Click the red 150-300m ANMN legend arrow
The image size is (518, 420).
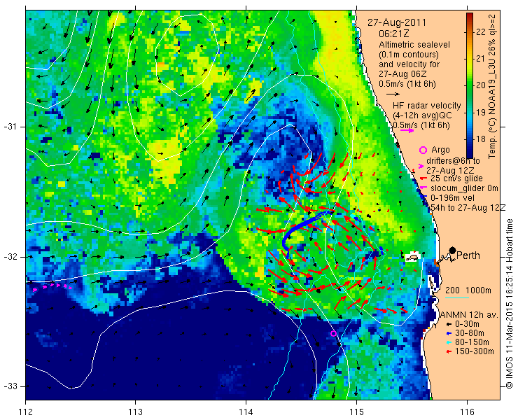tap(449, 351)
